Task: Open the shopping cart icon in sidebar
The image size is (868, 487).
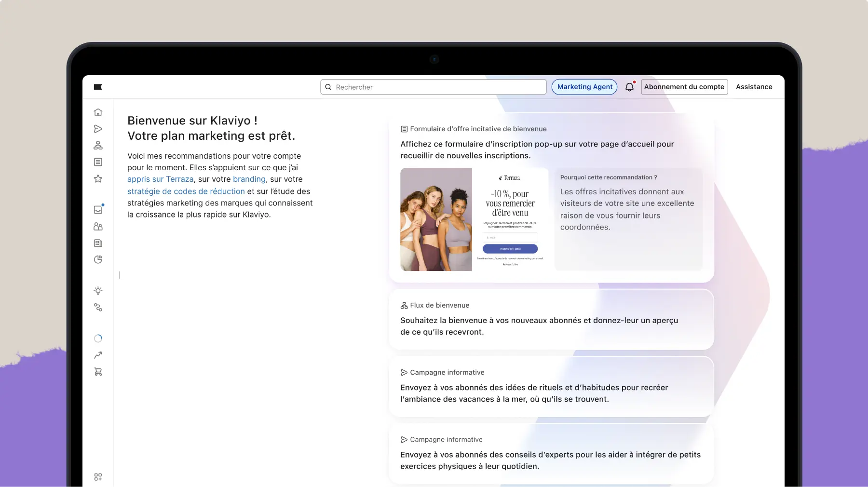Action: [x=98, y=372]
